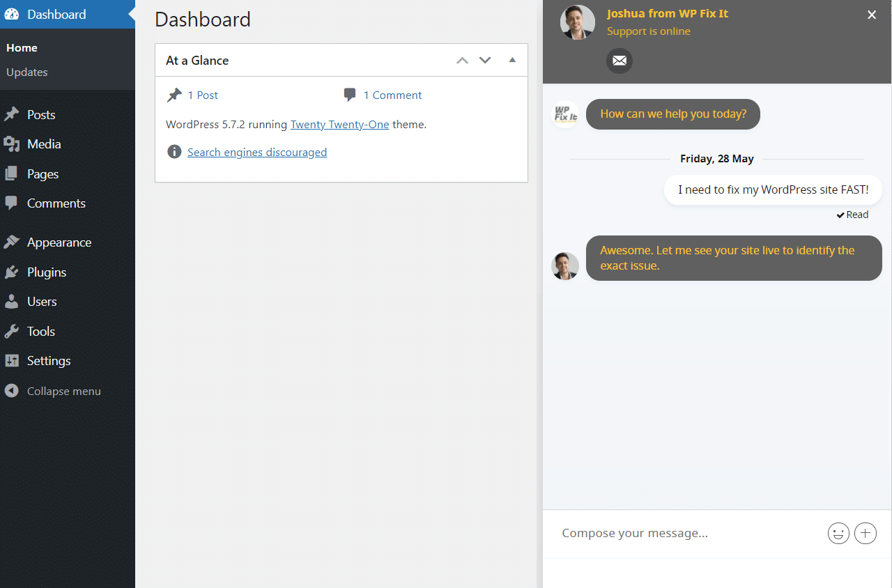Move At a Glance widget down

485,61
